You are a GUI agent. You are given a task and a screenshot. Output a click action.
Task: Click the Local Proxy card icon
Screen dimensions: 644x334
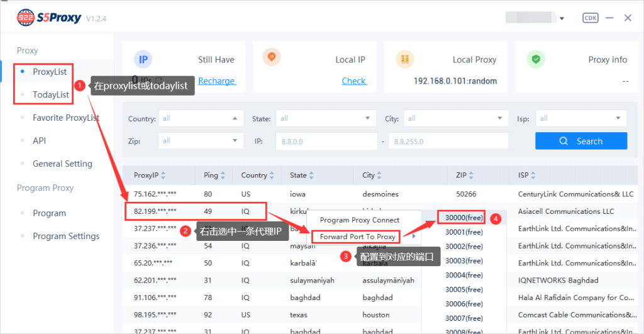click(x=404, y=59)
